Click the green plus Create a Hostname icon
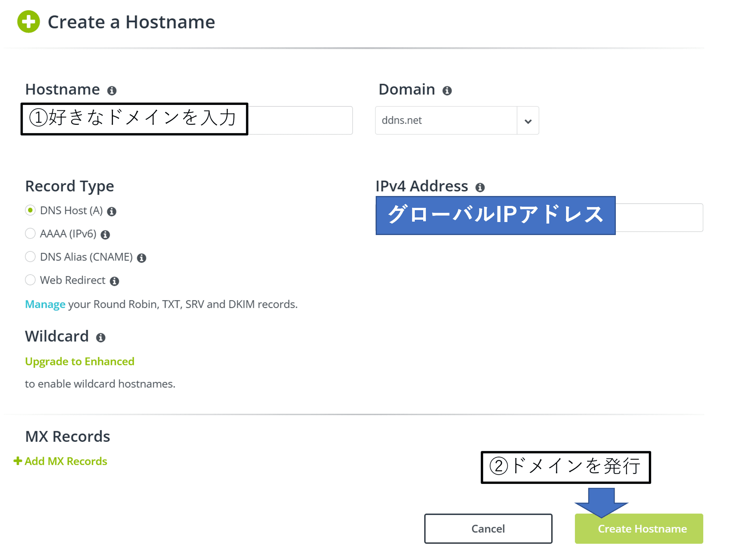 (28, 22)
